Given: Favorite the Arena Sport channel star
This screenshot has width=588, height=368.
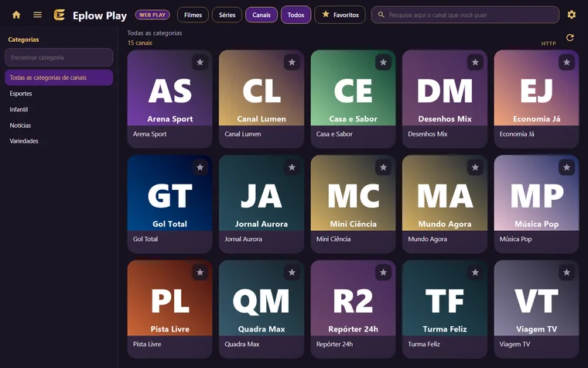Looking at the screenshot, I should (200, 62).
